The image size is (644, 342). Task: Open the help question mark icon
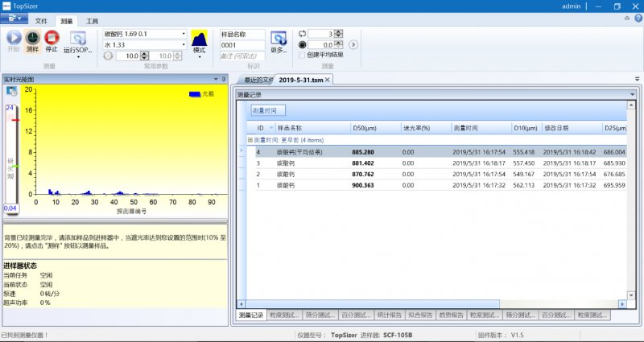pos(638,18)
